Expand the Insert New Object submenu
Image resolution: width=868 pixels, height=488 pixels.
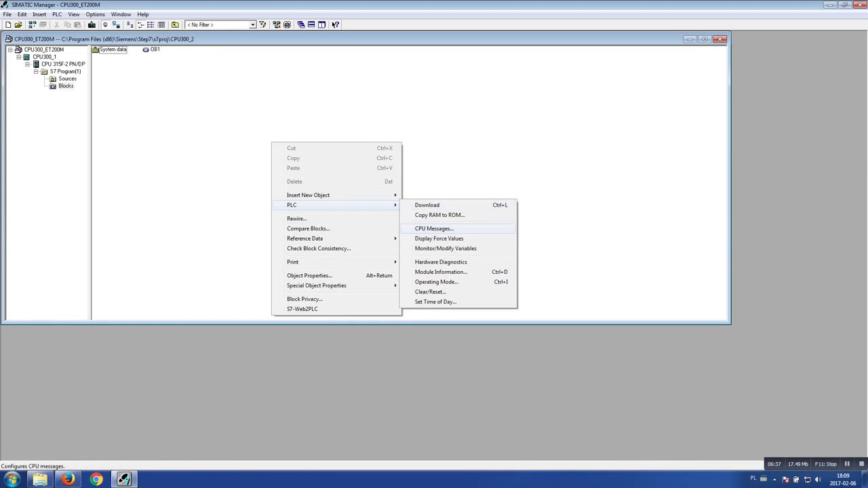click(x=336, y=195)
